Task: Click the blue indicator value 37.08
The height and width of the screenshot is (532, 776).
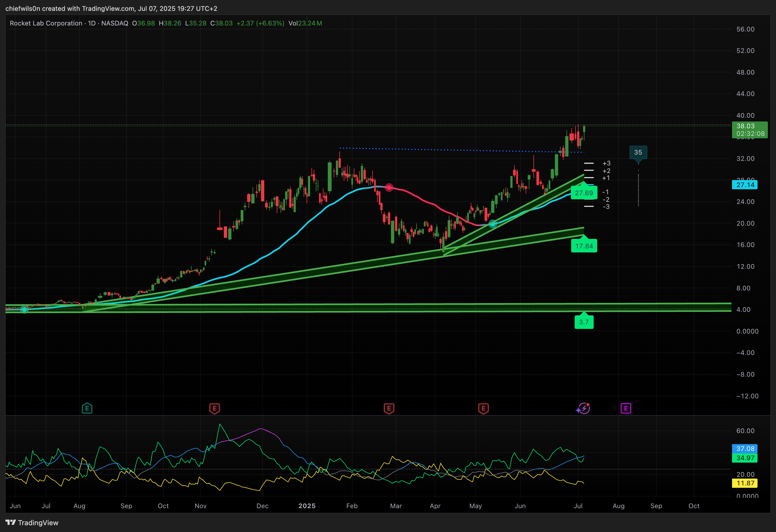Action: point(745,448)
